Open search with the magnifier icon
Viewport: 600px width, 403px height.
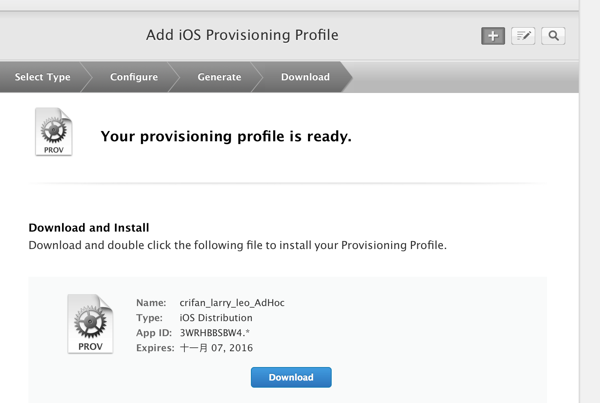tap(553, 36)
